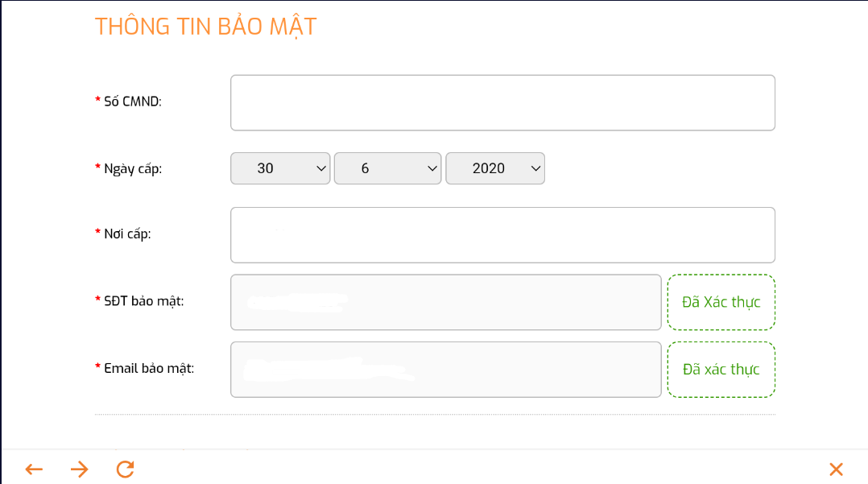Screen dimensions: 868x484
Task: Open the month dropdown showing 6
Action: (x=387, y=168)
